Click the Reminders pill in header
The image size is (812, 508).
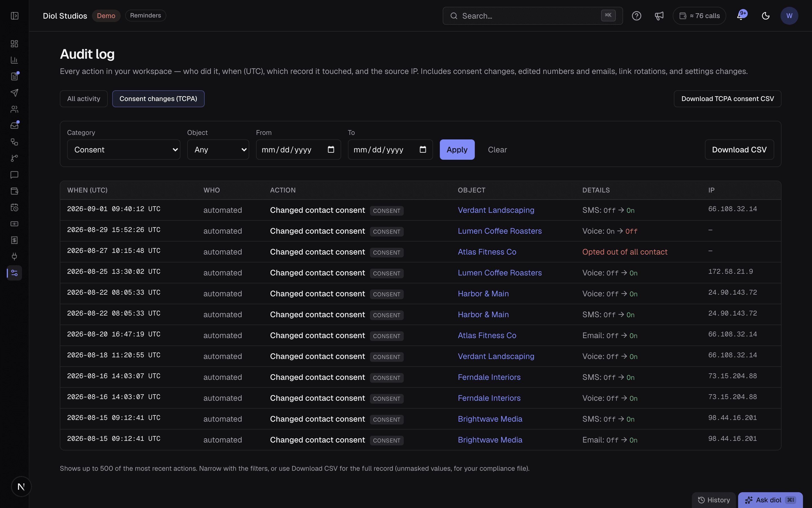coord(145,16)
